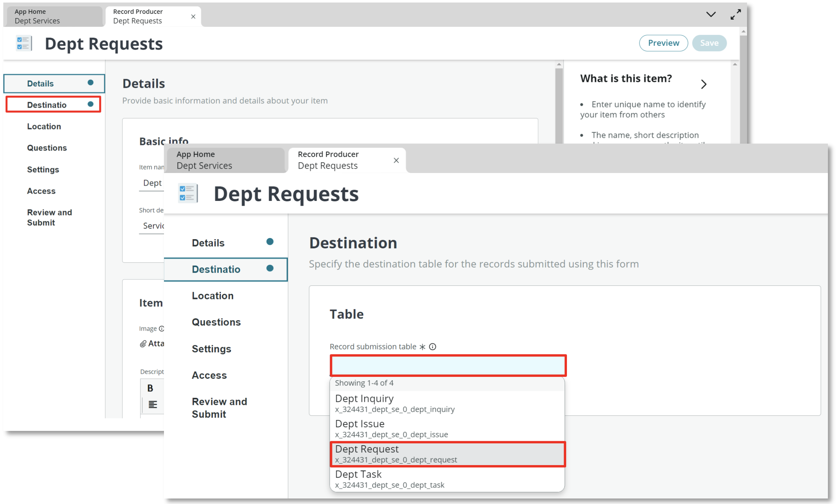836x504 pixels.
Task: Click the close tab icon on Record Producer tab
Action: tap(396, 160)
